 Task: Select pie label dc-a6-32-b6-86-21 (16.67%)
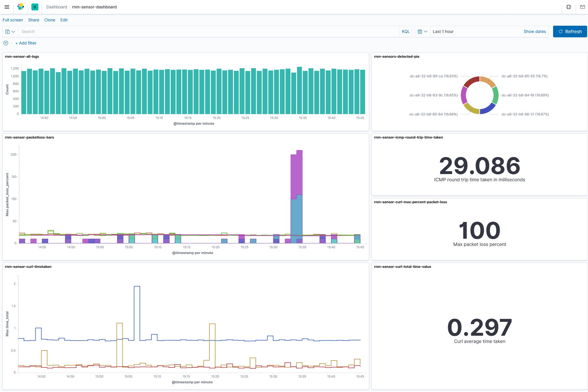point(525,114)
